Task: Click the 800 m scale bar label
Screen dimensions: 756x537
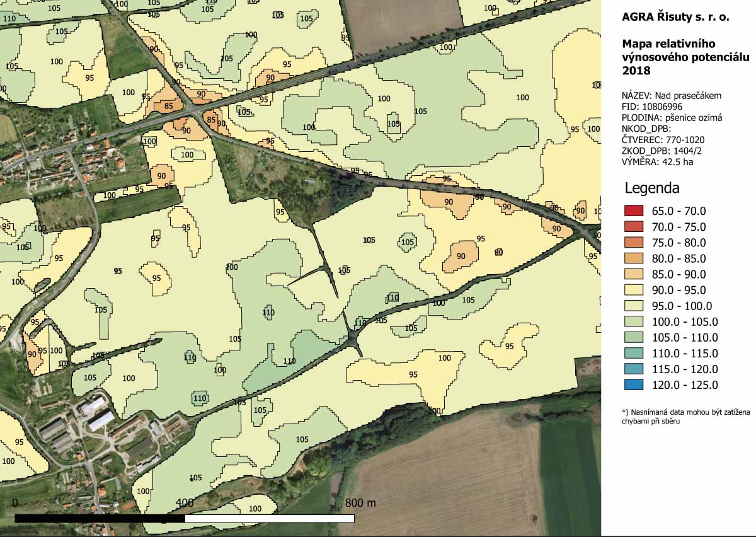Action: [360, 503]
